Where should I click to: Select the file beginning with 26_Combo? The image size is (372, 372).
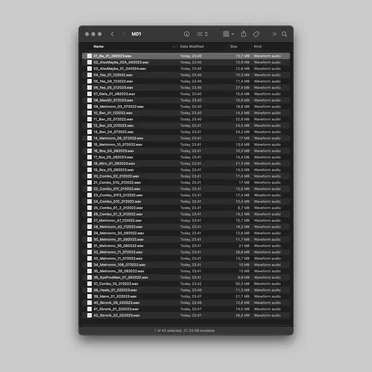tap(186, 214)
